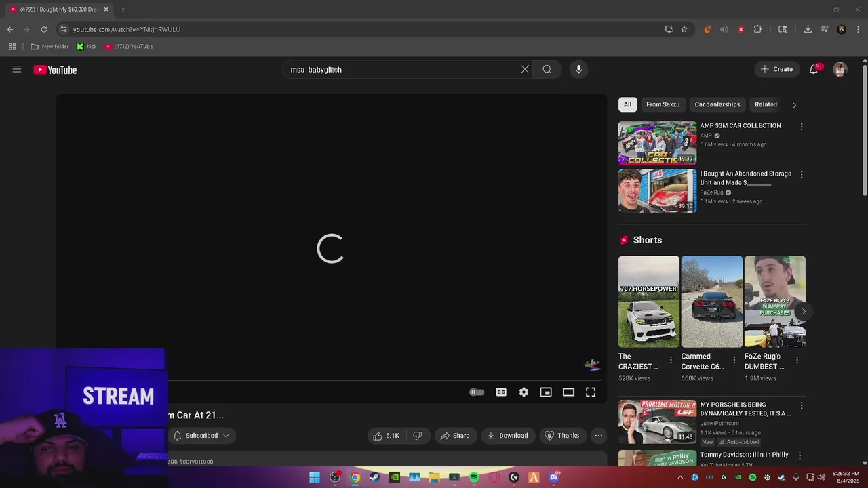The image size is (868, 488).
Task: Open options for MY PORSCHE video
Action: point(802,405)
